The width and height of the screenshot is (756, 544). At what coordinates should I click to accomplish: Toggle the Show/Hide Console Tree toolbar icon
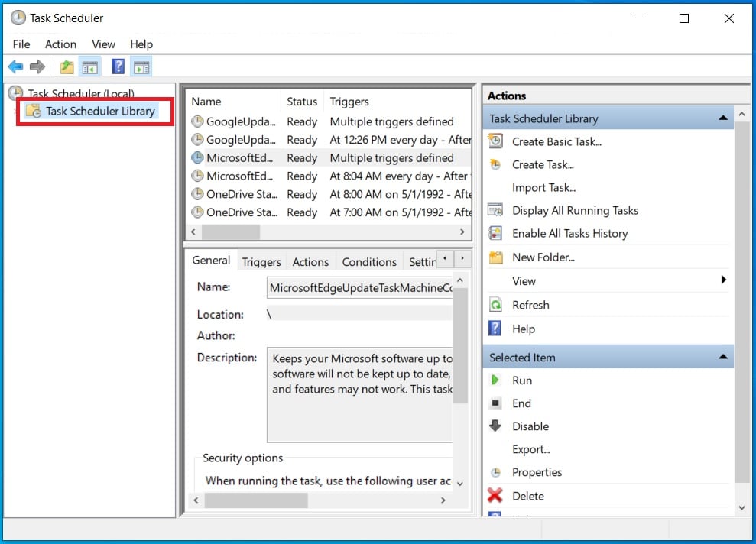pyautogui.click(x=90, y=67)
